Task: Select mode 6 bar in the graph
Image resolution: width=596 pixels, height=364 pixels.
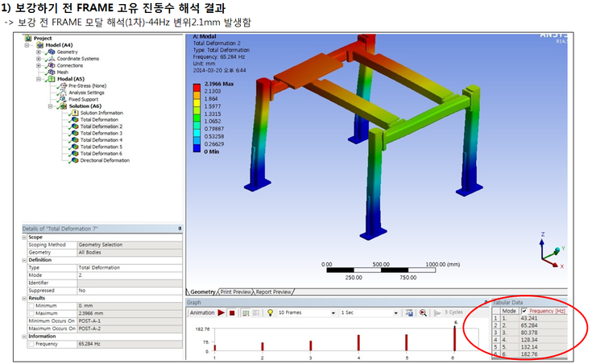Action: [454, 338]
